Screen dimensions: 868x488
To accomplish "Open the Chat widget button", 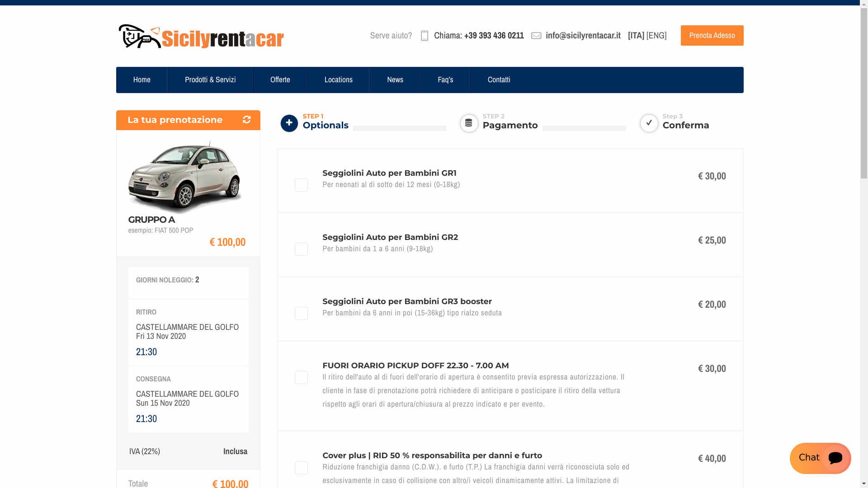I will coord(821,458).
